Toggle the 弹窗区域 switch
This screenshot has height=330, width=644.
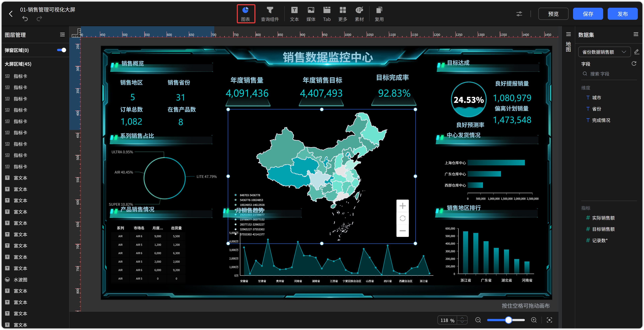61,50
